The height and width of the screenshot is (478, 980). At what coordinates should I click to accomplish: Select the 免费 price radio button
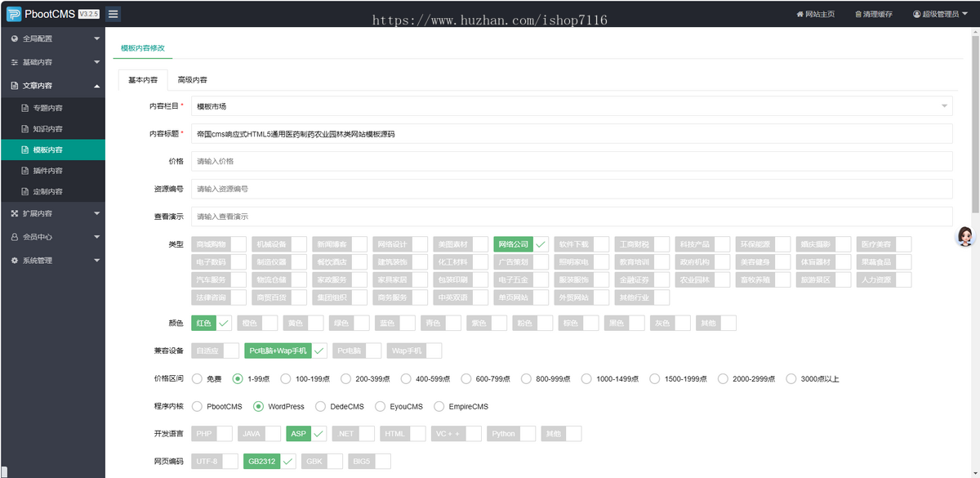click(x=197, y=379)
